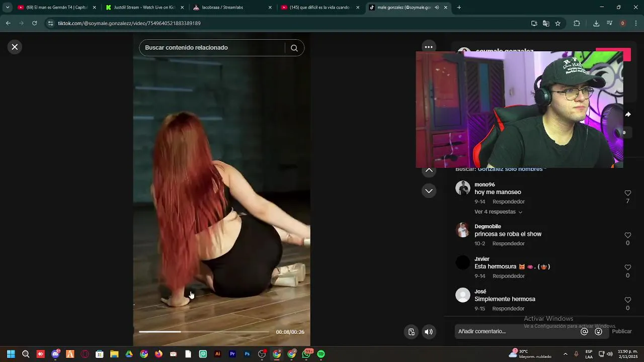
Task: Open Chrome downloads icon
Action: pyautogui.click(x=596, y=23)
